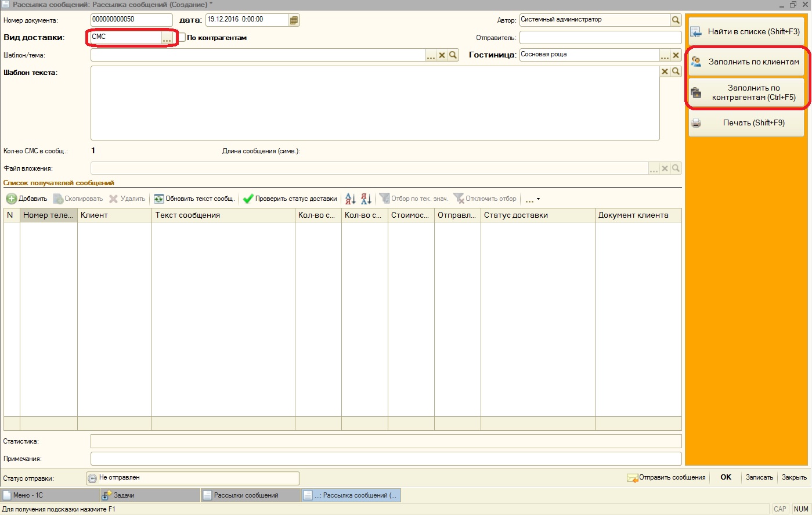Image resolution: width=812 pixels, height=515 pixels.
Task: Click the Клиент column header
Action: (x=114, y=215)
